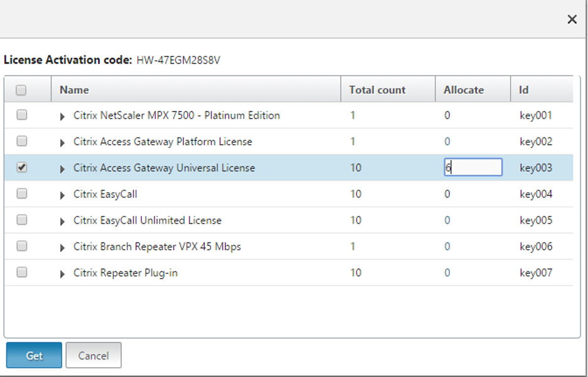Sort by the Total count column header

378,90
